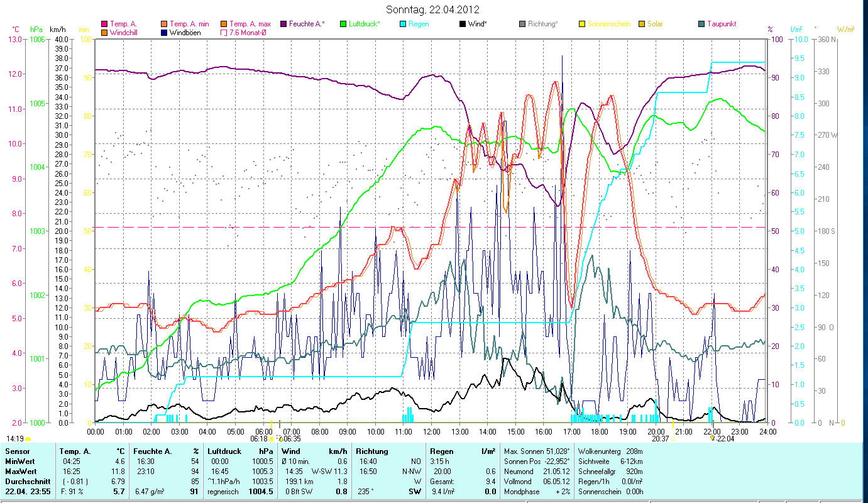Click the green Luftdruck* legend swatch

pyautogui.click(x=343, y=24)
